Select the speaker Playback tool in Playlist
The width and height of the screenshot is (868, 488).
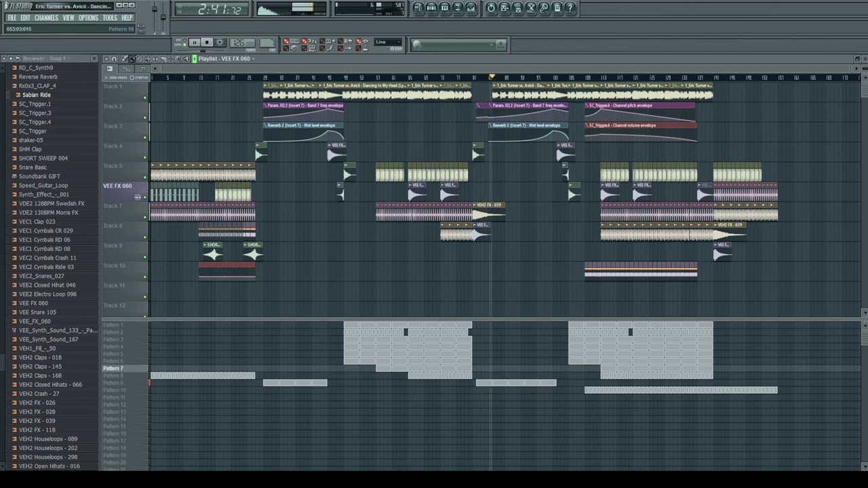tap(186, 59)
